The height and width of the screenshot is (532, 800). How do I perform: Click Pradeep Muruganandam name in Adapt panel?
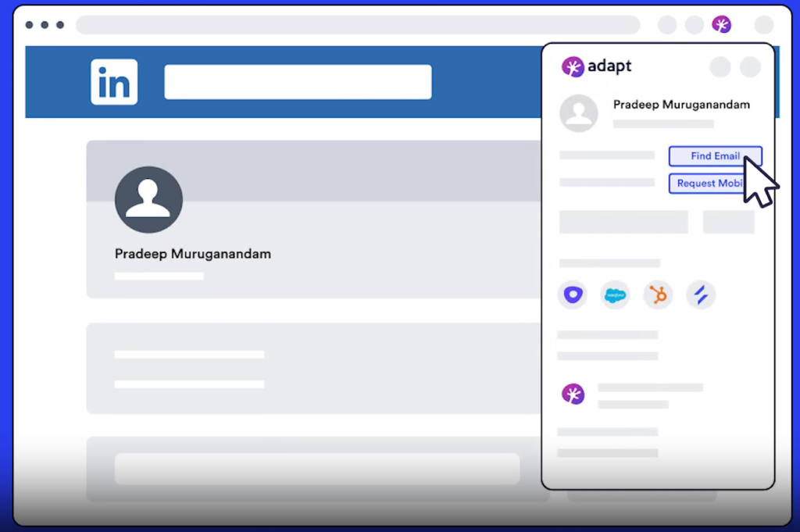click(681, 105)
